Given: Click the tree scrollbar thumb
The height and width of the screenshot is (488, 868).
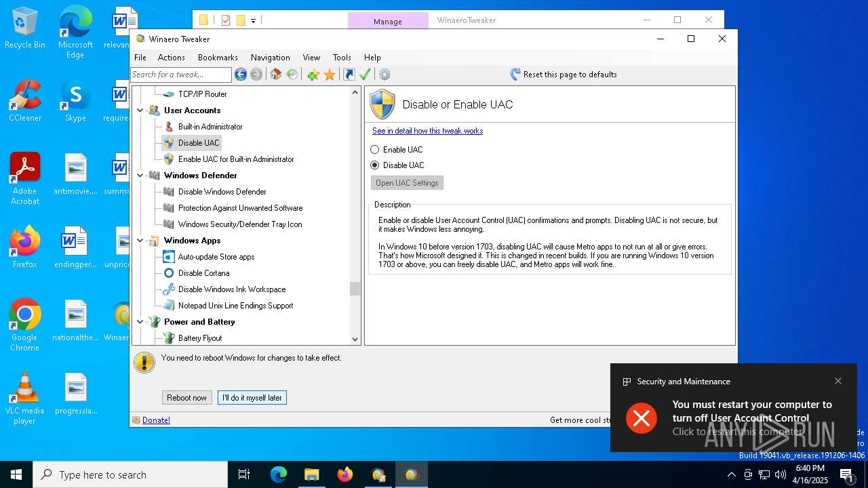Looking at the screenshot, I should (355, 289).
